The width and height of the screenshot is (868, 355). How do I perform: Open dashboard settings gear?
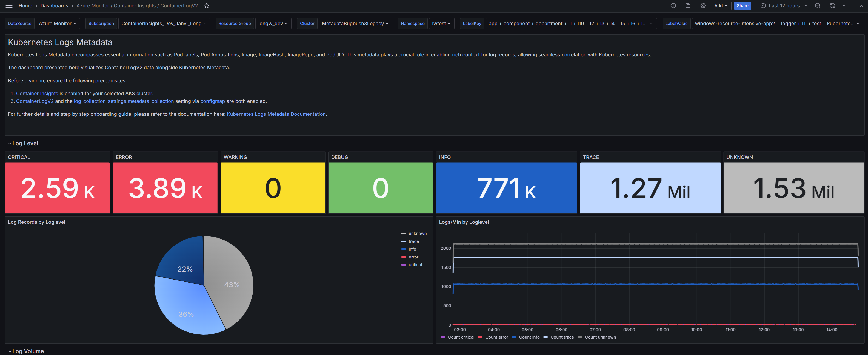[703, 5]
